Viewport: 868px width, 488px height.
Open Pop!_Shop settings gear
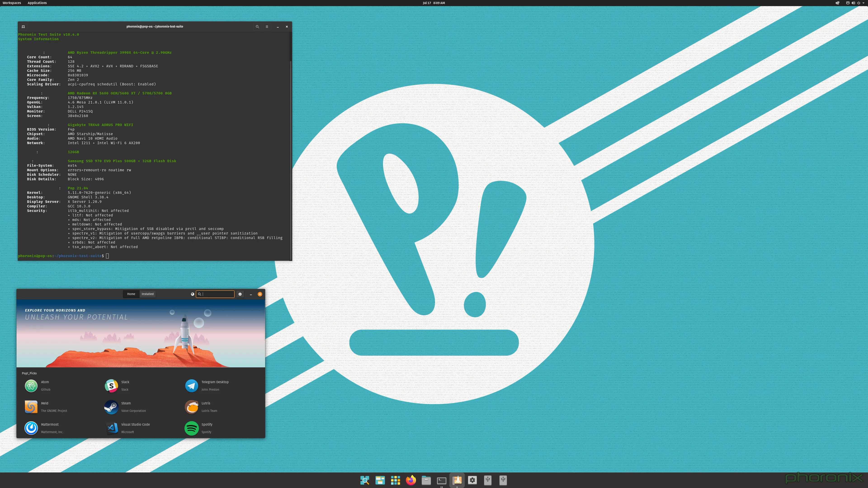[x=240, y=294]
